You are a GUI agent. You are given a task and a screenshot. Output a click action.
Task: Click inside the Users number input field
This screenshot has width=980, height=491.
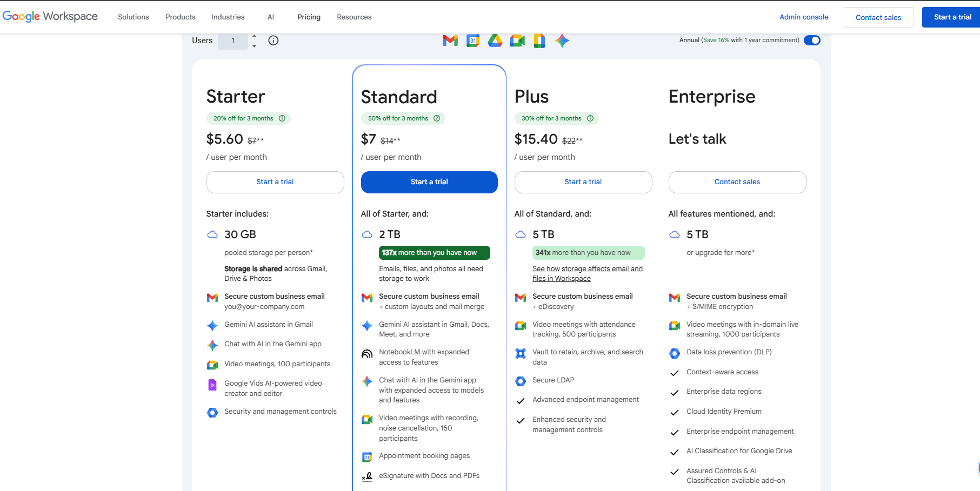coord(232,40)
